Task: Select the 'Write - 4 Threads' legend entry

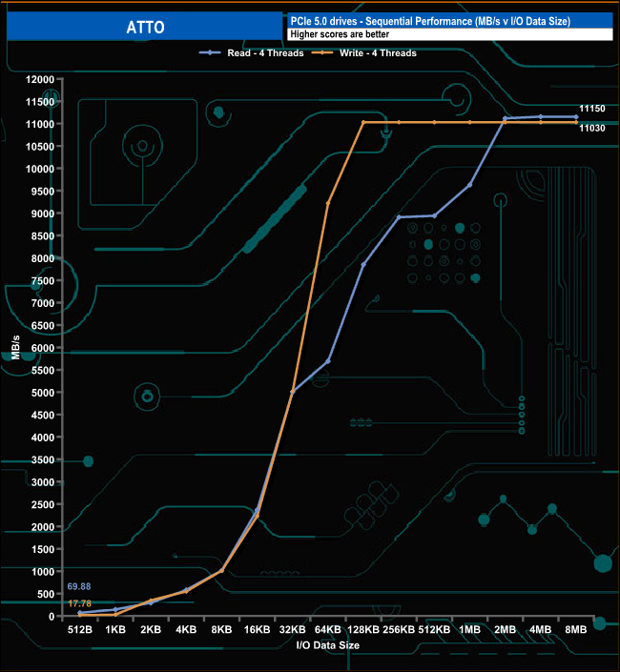Action: (375, 53)
